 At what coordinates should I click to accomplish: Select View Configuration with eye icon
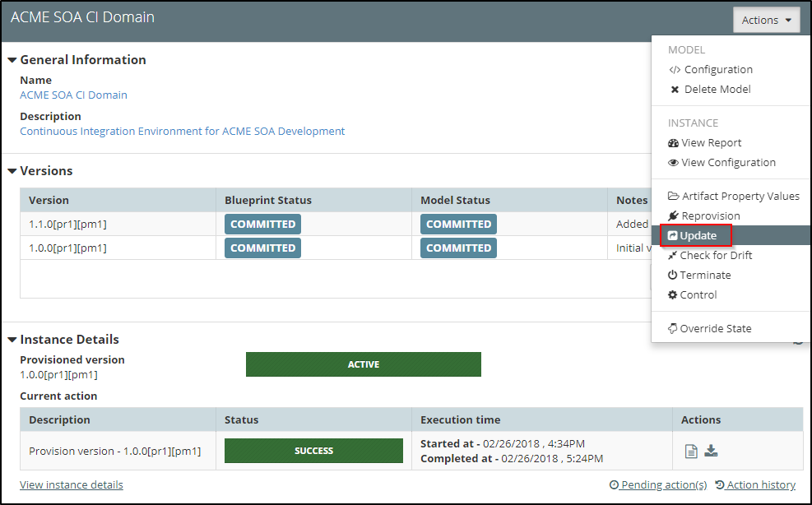(727, 163)
